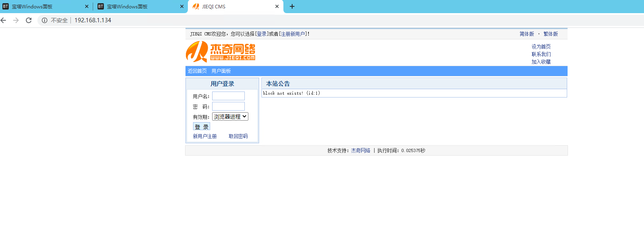
Task: Click the 登录 link in welcome bar
Action: [x=262, y=34]
